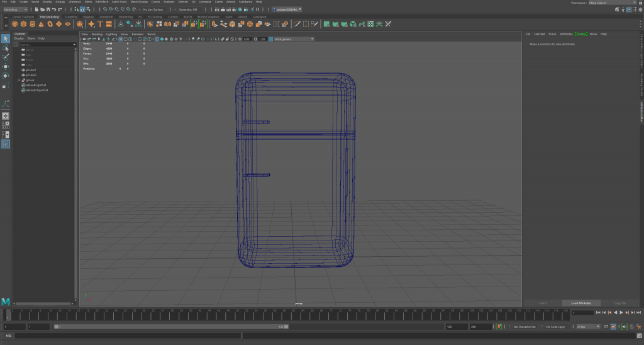The height and width of the screenshot is (345, 644).
Task: Click the polygon cone shelf icon
Action: tap(40, 24)
